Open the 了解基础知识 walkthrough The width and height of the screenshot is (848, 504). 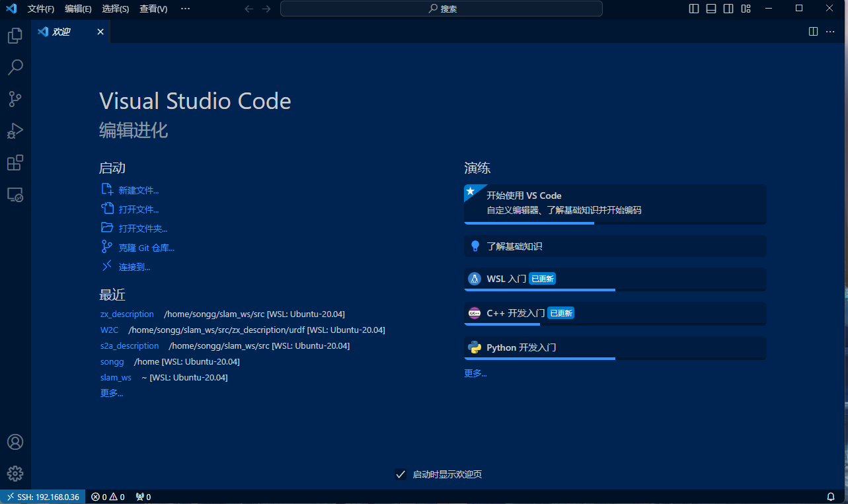click(615, 246)
